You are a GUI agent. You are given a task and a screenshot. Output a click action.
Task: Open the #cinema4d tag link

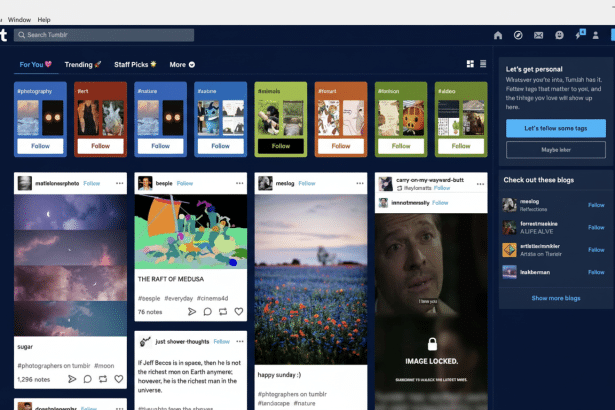pos(212,299)
